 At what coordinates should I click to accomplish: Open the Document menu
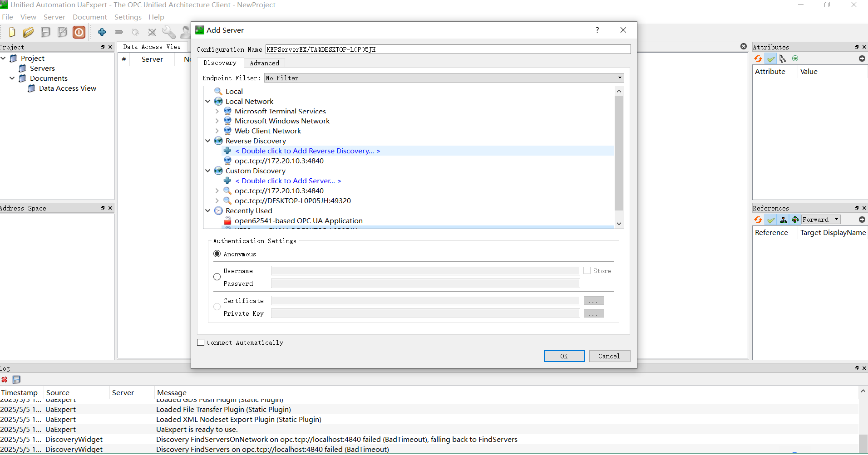[x=90, y=17]
